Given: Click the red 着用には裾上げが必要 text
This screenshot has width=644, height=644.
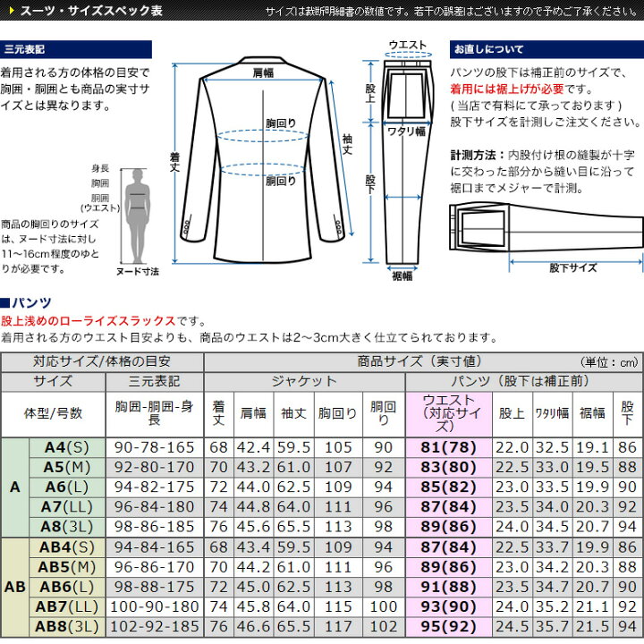Looking at the screenshot, I should 506,89.
